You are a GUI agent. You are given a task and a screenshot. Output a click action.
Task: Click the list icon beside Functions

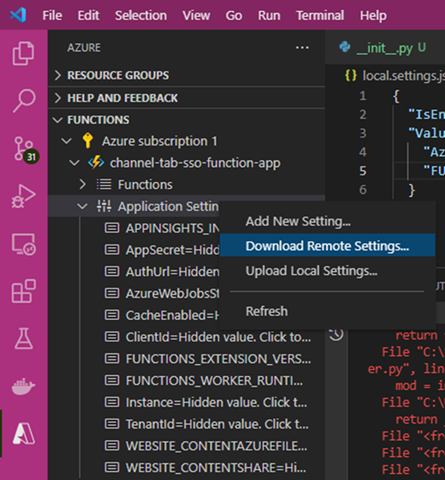coord(104,184)
